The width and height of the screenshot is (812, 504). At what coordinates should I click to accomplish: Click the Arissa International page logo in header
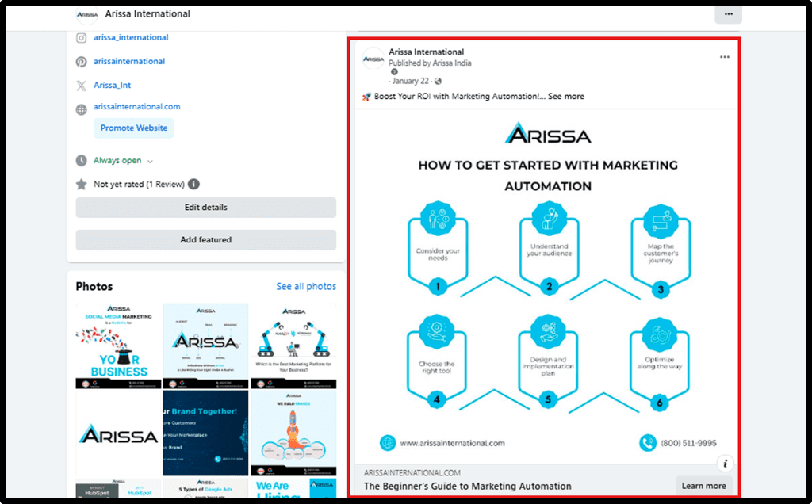coord(87,14)
